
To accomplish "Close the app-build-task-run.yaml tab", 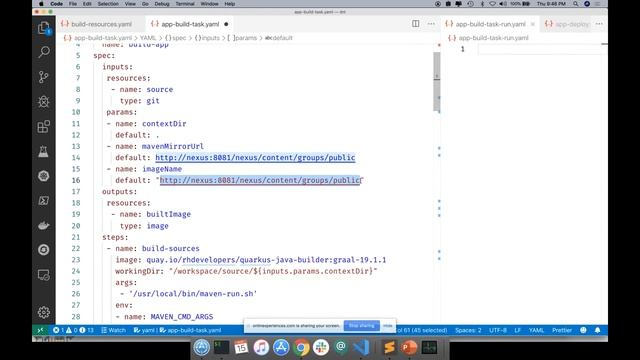I will 532,24.
